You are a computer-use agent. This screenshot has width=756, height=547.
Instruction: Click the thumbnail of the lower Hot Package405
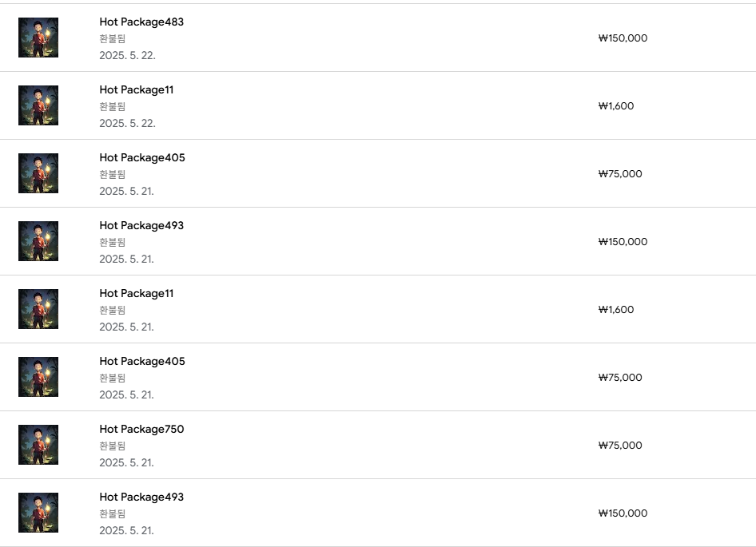(38, 377)
